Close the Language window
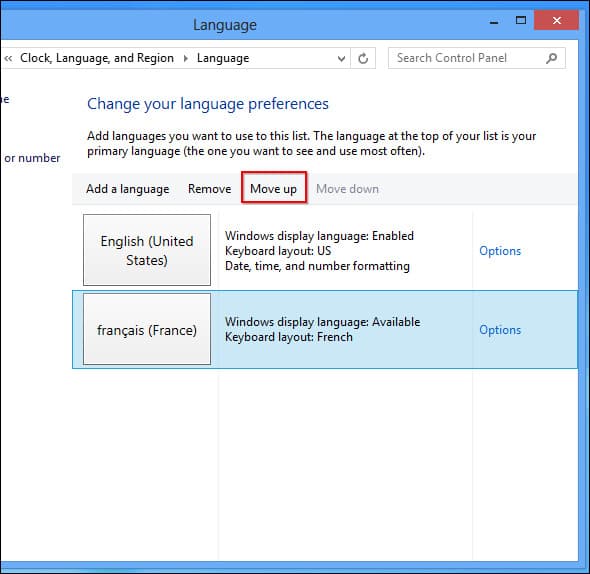The height and width of the screenshot is (574, 590). (x=557, y=20)
